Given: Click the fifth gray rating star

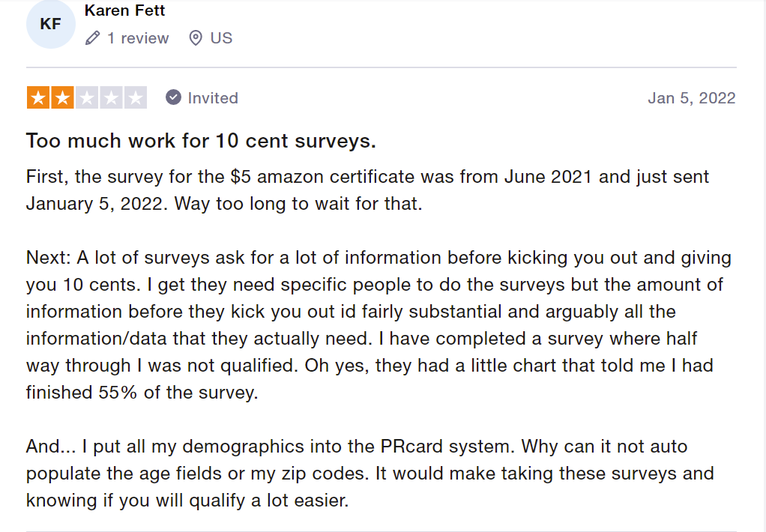Looking at the screenshot, I should pos(135,98).
